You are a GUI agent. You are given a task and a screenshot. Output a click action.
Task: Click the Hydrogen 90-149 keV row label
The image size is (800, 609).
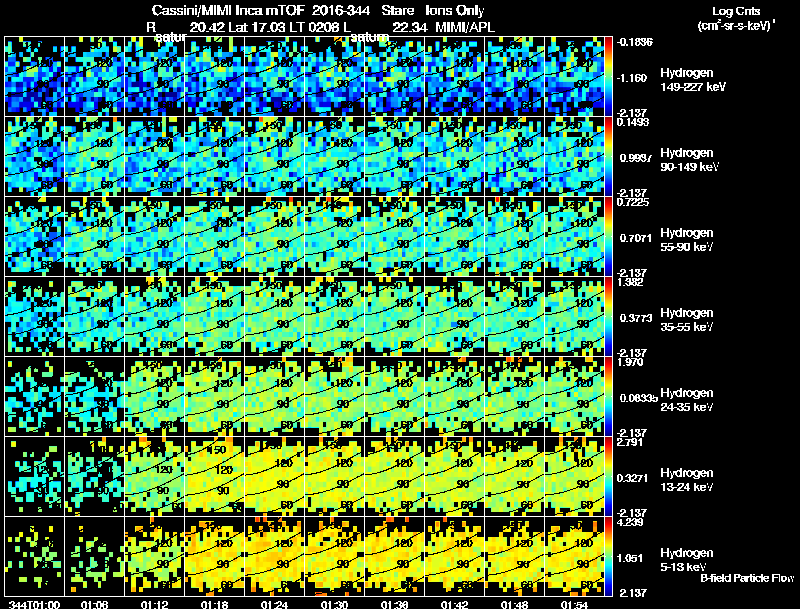click(x=689, y=160)
